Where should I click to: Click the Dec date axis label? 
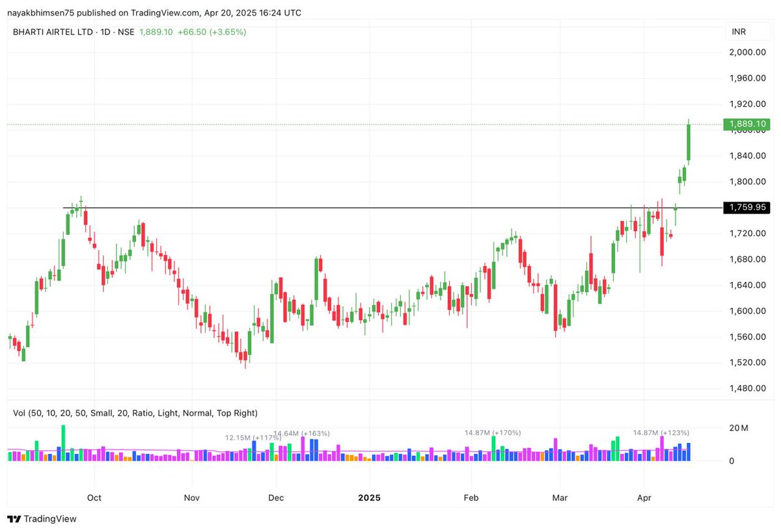tap(276, 498)
